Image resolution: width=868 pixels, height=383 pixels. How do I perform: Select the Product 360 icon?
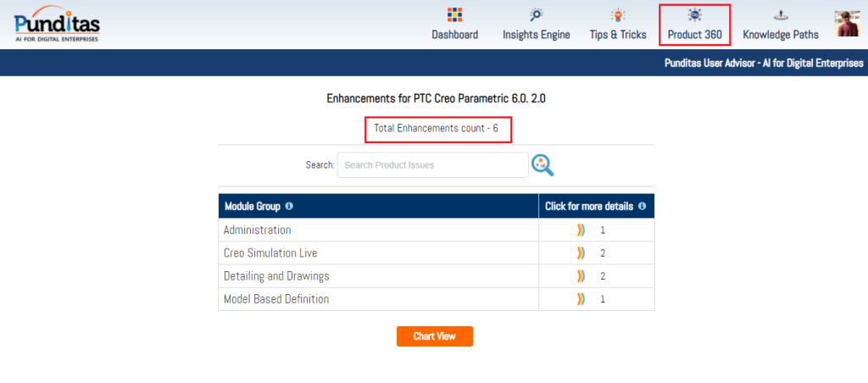[694, 14]
